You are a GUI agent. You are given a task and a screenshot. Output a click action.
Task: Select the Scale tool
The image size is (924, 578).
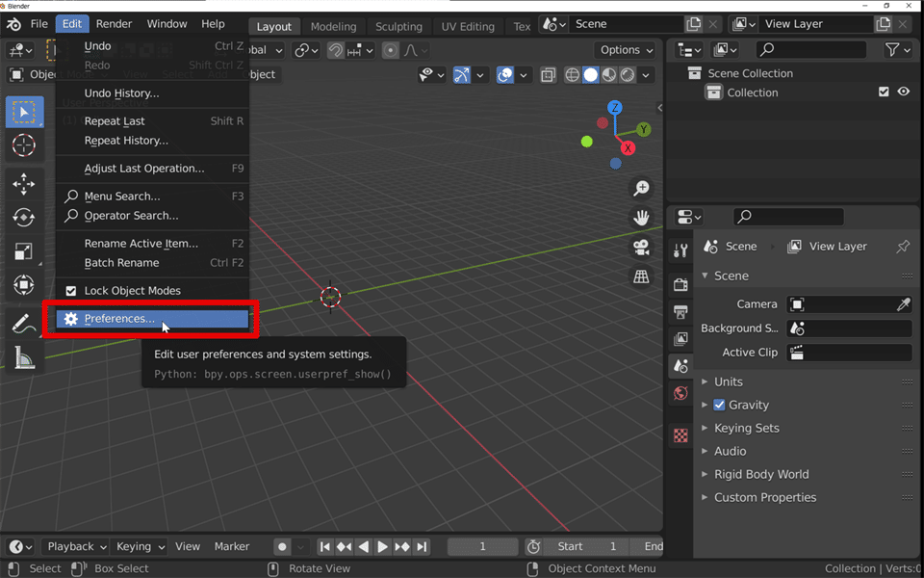[x=24, y=251]
